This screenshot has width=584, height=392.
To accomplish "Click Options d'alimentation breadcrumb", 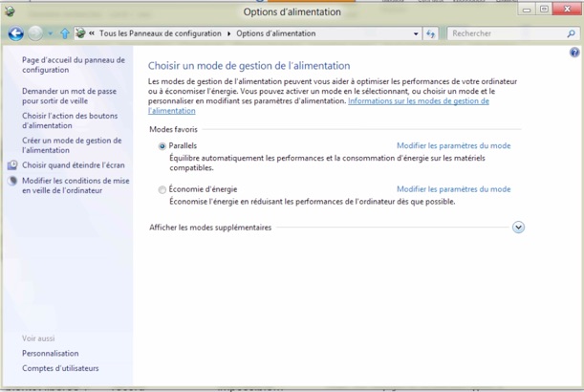I will click(x=276, y=33).
